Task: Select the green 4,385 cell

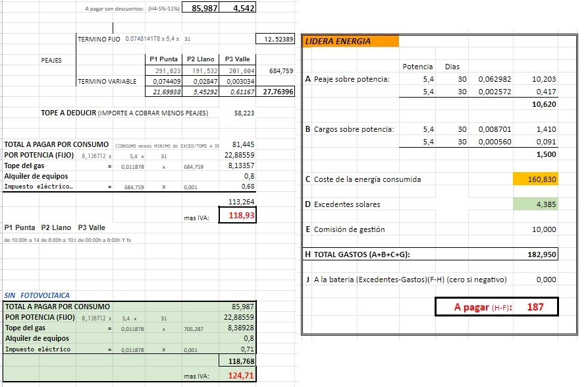Action: [535, 204]
